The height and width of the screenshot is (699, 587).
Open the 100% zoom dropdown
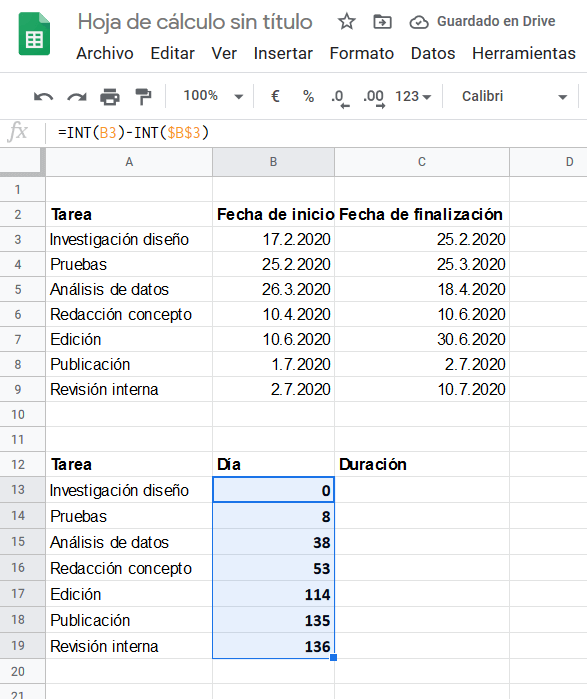(x=213, y=96)
